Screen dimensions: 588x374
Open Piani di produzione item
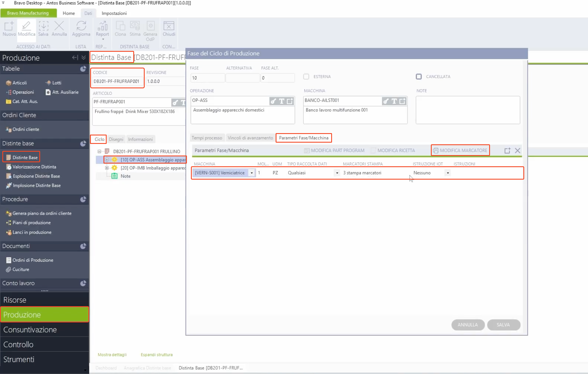tap(28, 222)
